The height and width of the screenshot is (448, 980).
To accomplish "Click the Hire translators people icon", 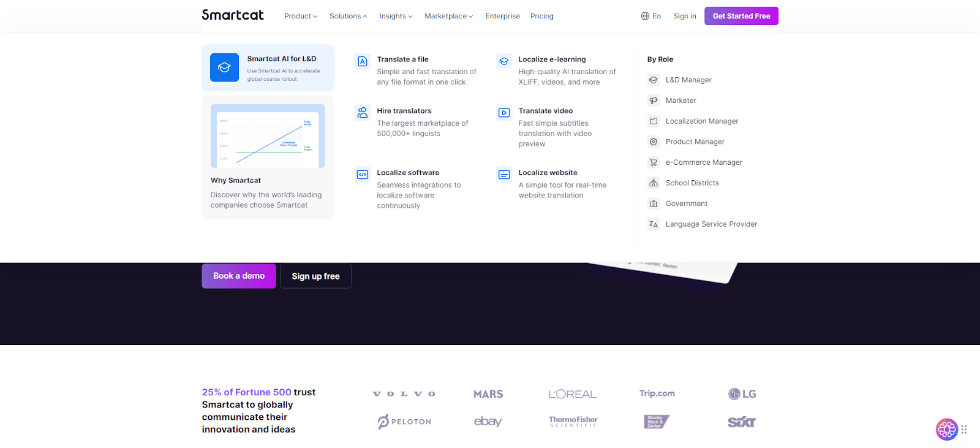I will (x=363, y=113).
